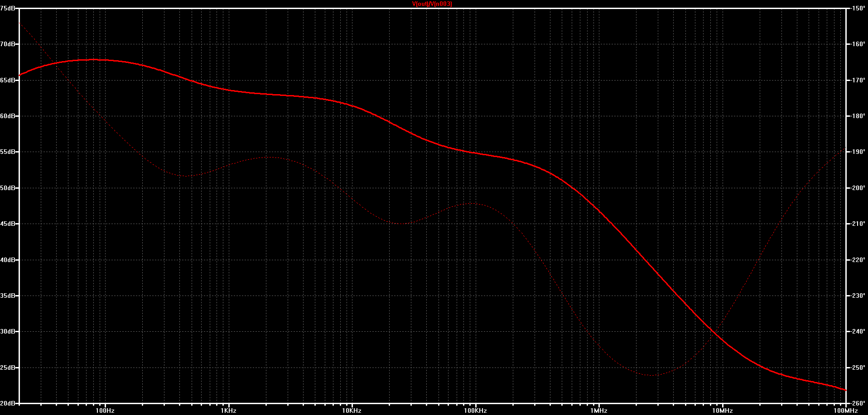Click the -150° phase axis label
Viewport: 868px width, 415px height.
(x=858, y=8)
